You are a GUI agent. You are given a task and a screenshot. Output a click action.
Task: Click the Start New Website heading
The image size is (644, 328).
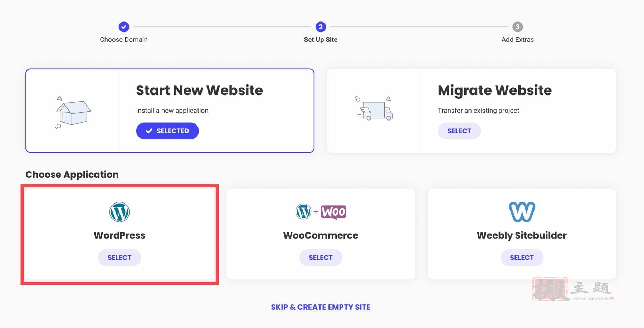tap(199, 90)
